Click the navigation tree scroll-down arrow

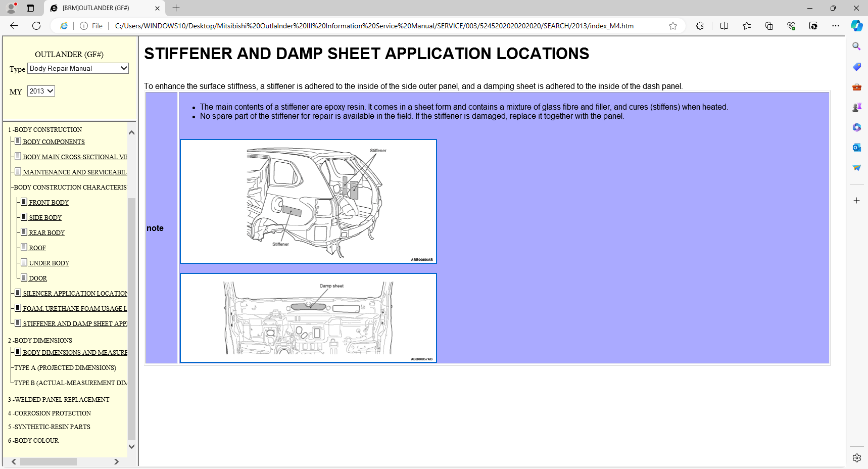131,446
